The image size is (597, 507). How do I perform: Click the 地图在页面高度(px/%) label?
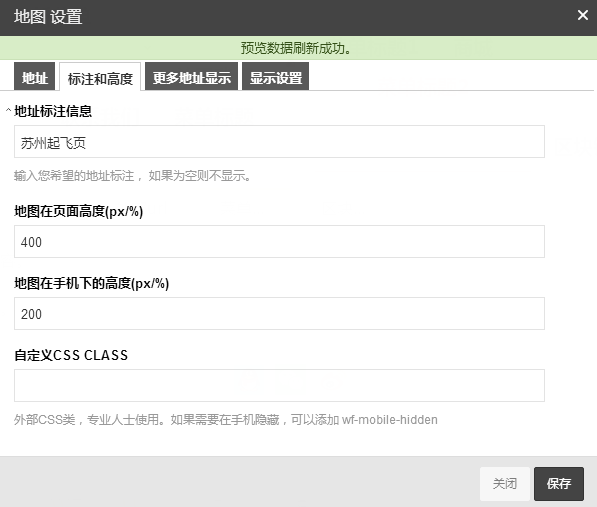79,211
